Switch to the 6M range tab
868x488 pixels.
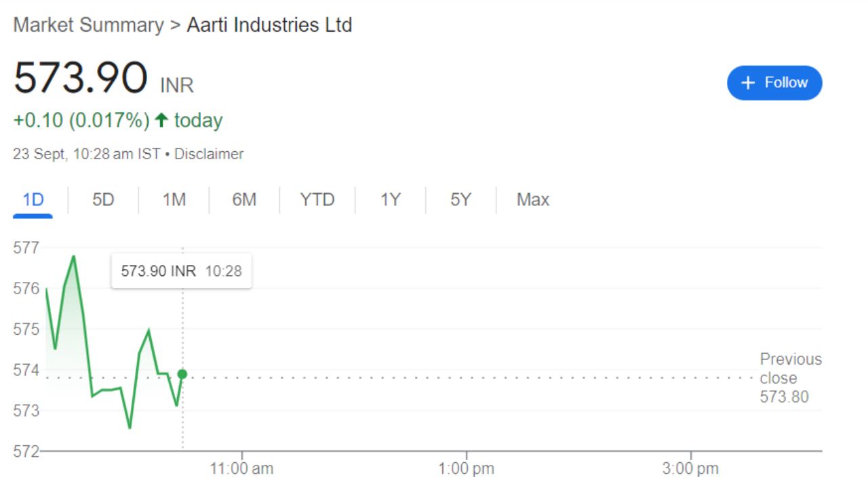click(244, 200)
